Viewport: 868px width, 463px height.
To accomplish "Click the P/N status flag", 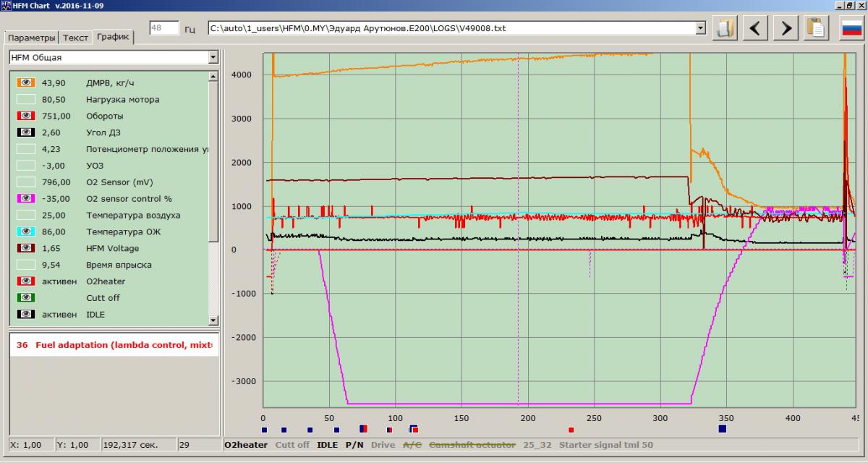I will (x=354, y=445).
